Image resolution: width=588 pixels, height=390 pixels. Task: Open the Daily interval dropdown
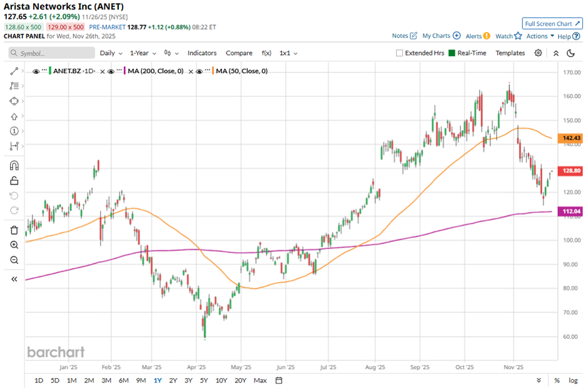[x=111, y=53]
